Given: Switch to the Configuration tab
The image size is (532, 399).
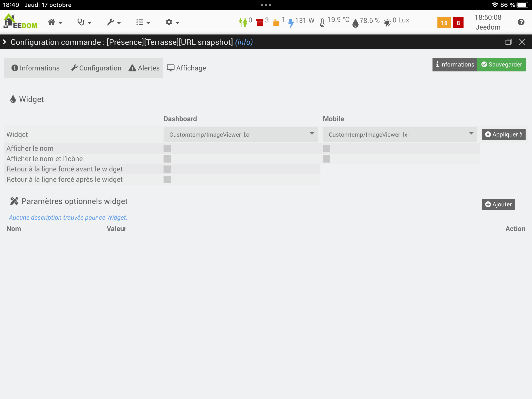Looking at the screenshot, I should point(96,68).
